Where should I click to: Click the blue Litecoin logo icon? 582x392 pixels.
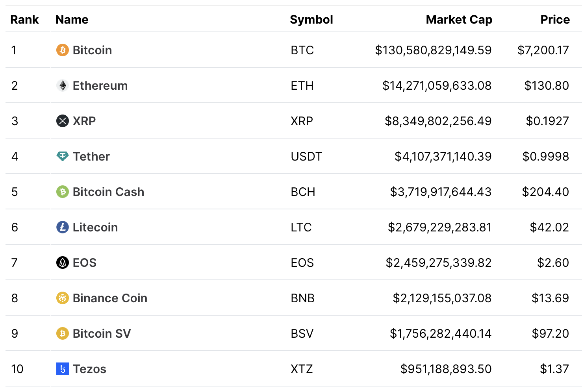[x=62, y=227]
